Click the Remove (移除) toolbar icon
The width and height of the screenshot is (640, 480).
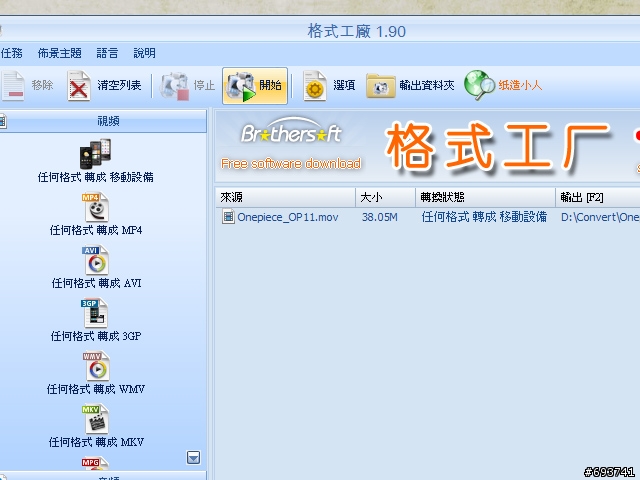[x=13, y=86]
